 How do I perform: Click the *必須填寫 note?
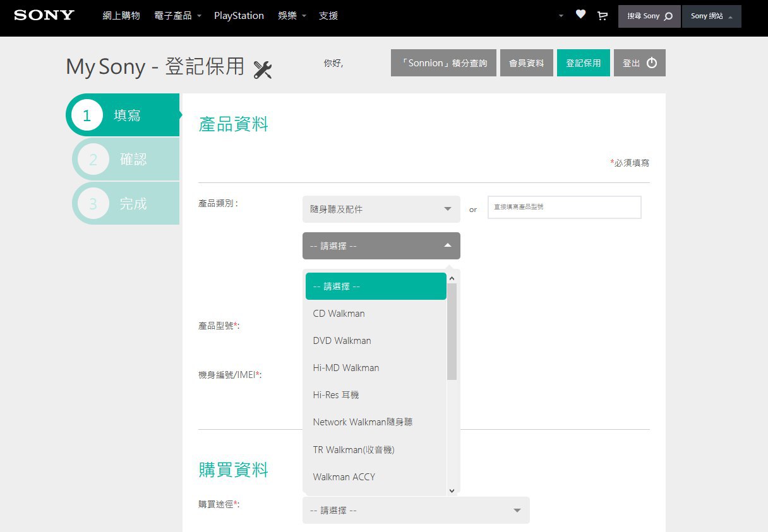630,163
